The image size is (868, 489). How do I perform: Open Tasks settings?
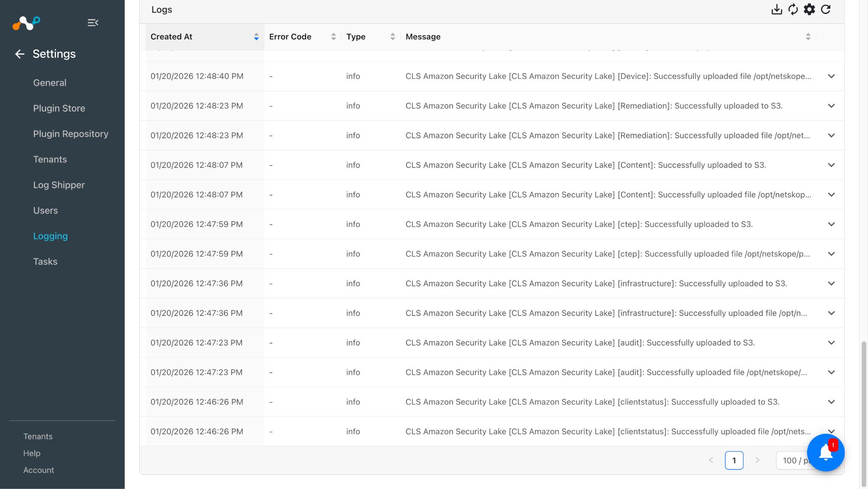[x=45, y=261]
